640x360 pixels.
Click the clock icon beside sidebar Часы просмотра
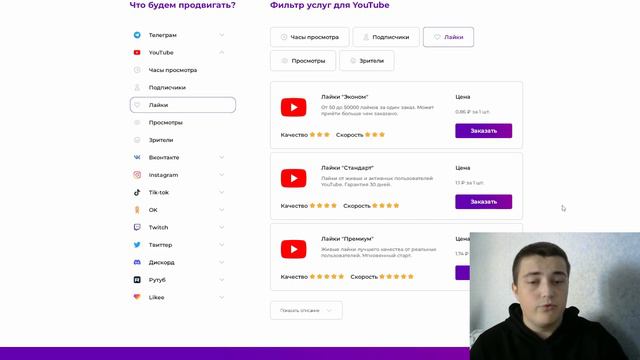(137, 70)
